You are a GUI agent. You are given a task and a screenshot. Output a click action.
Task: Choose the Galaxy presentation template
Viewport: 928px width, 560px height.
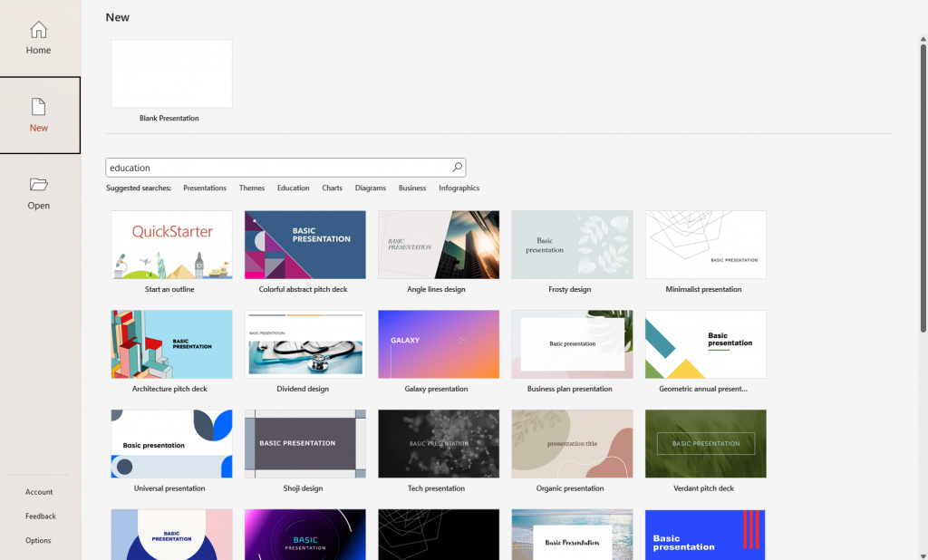pos(439,344)
